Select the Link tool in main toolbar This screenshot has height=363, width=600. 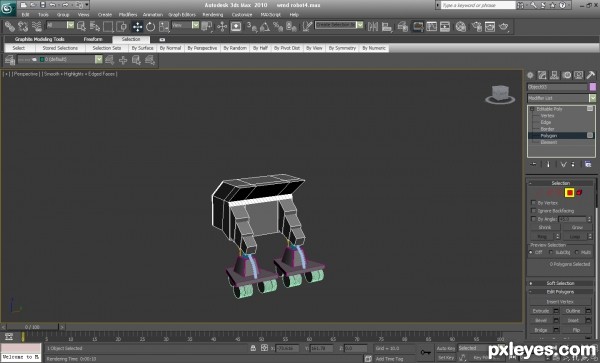click(10, 26)
